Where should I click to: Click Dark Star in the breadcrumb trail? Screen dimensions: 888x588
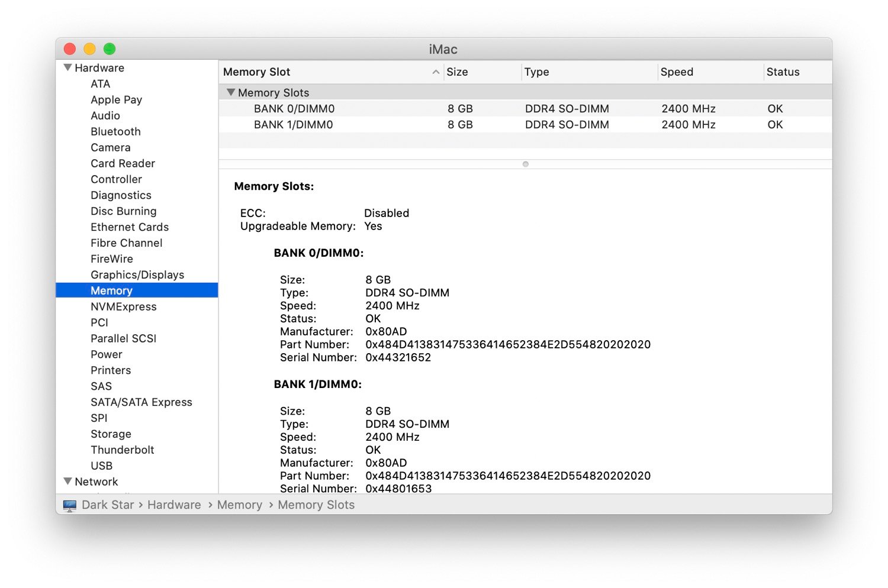108,505
